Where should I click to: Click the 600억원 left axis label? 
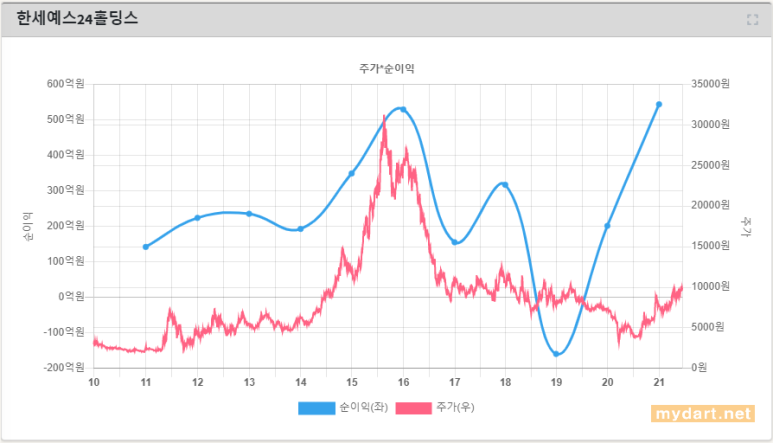coord(66,84)
